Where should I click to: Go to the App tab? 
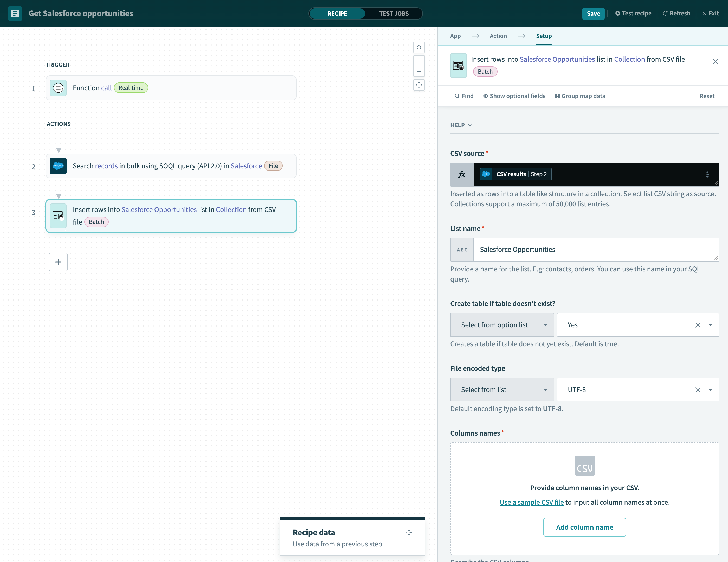[x=455, y=36]
